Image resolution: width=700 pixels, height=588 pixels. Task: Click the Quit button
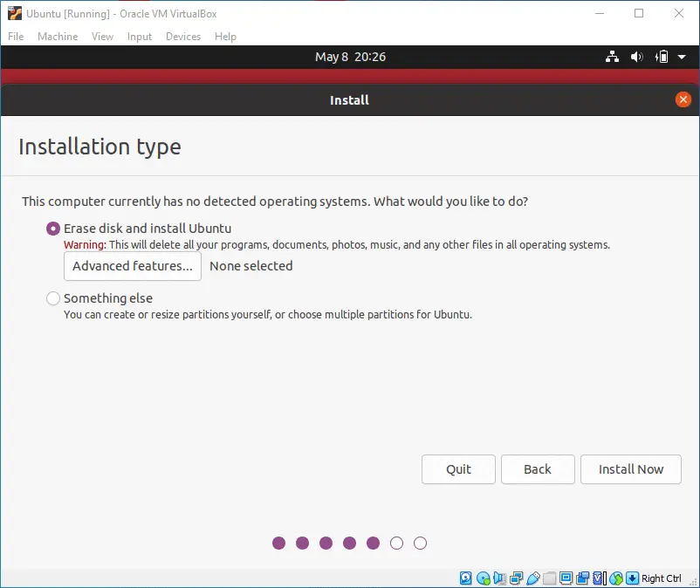point(458,469)
